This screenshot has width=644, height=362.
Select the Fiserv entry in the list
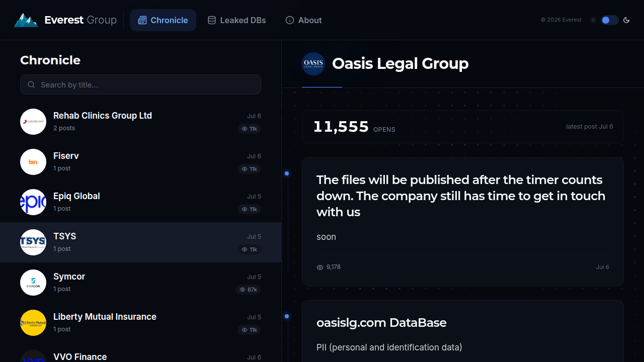[x=140, y=162]
